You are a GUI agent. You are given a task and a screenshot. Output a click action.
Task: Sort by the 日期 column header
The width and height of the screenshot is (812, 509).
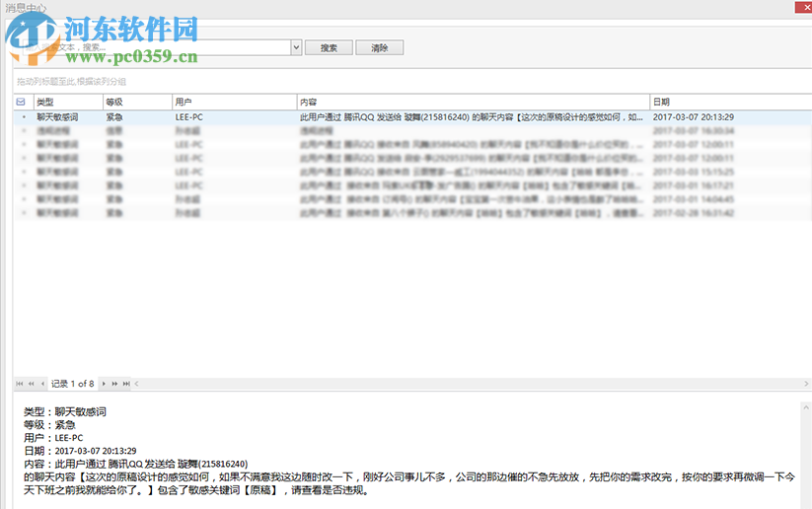coord(731,102)
